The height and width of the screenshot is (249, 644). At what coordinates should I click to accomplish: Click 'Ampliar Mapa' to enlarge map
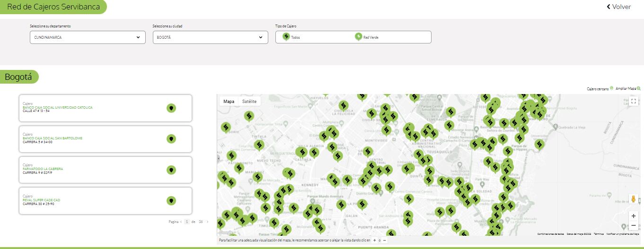(628, 88)
